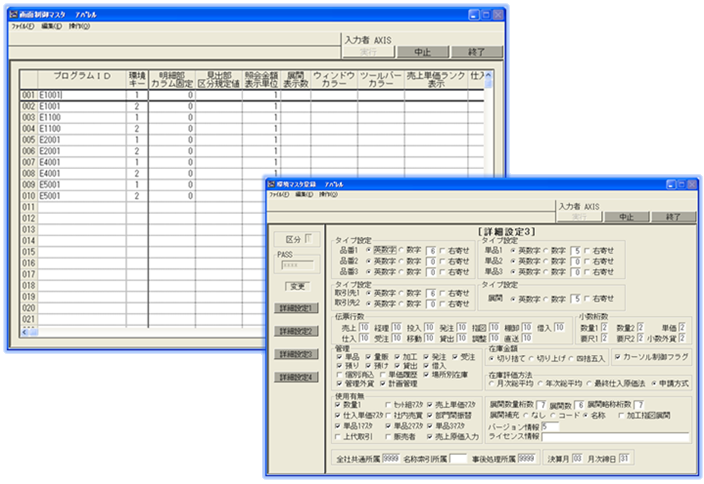This screenshot has width=704, height=484.
Task: Open 編集 menu in 環境マスタ登録 window
Action: [x=304, y=194]
